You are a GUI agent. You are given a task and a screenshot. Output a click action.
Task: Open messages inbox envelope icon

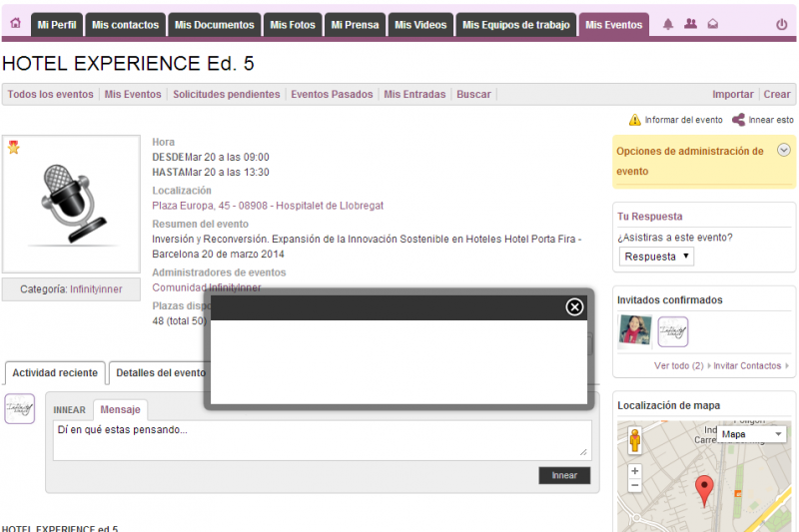713,24
